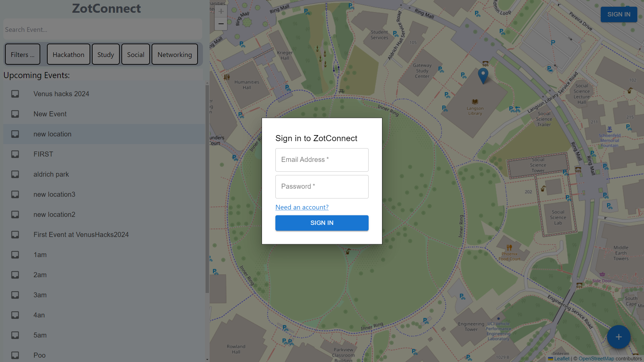This screenshot has width=644, height=362.
Task: Click the inbox icon beside FIRST event
Action: [x=15, y=154]
